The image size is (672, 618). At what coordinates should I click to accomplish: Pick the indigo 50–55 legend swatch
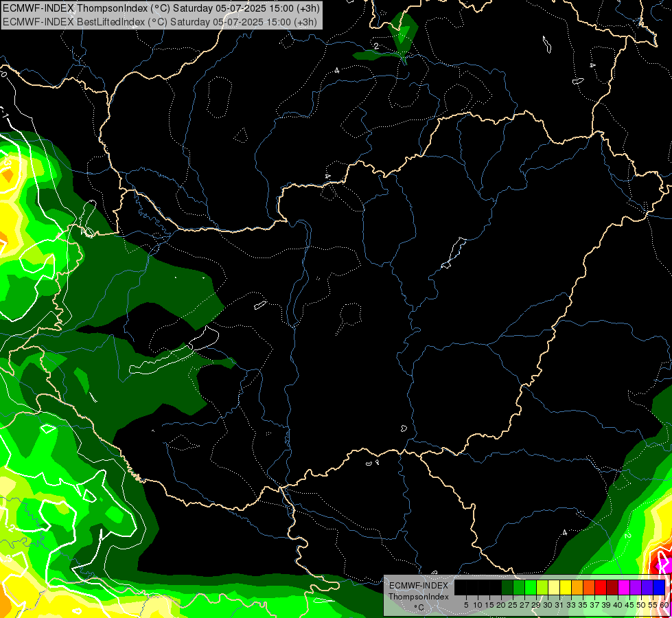click(x=647, y=587)
